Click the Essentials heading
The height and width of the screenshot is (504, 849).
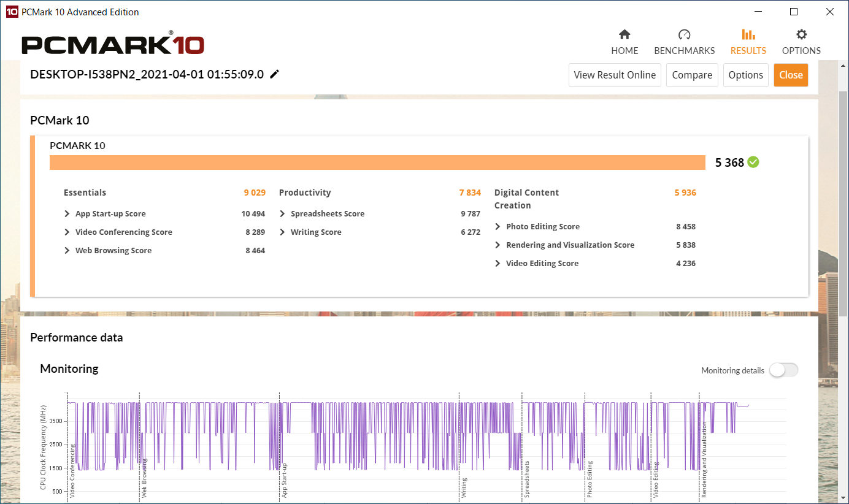pyautogui.click(x=85, y=193)
